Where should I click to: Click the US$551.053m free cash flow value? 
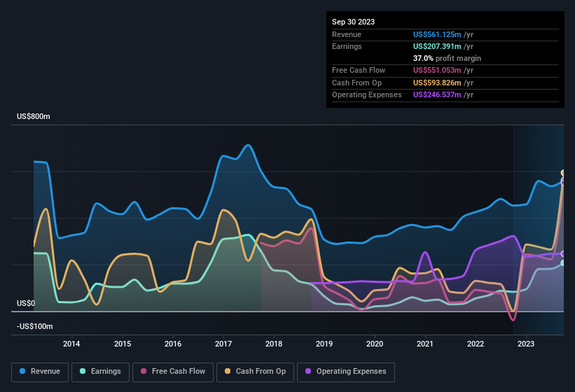pyautogui.click(x=437, y=70)
